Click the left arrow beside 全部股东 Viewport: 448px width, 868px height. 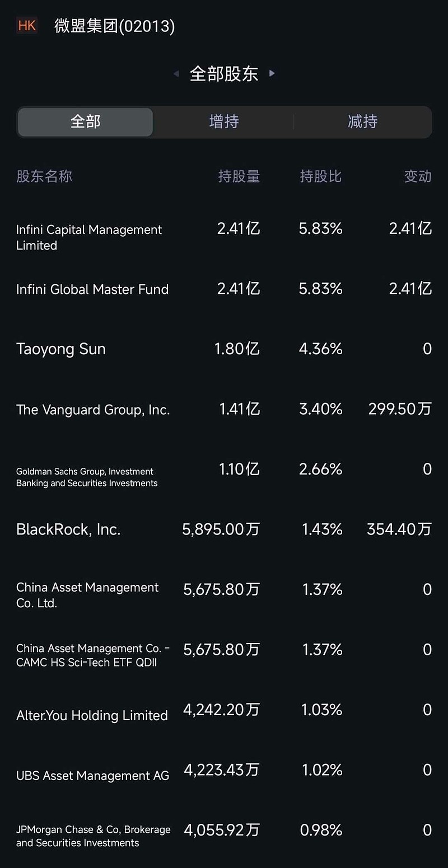(176, 73)
